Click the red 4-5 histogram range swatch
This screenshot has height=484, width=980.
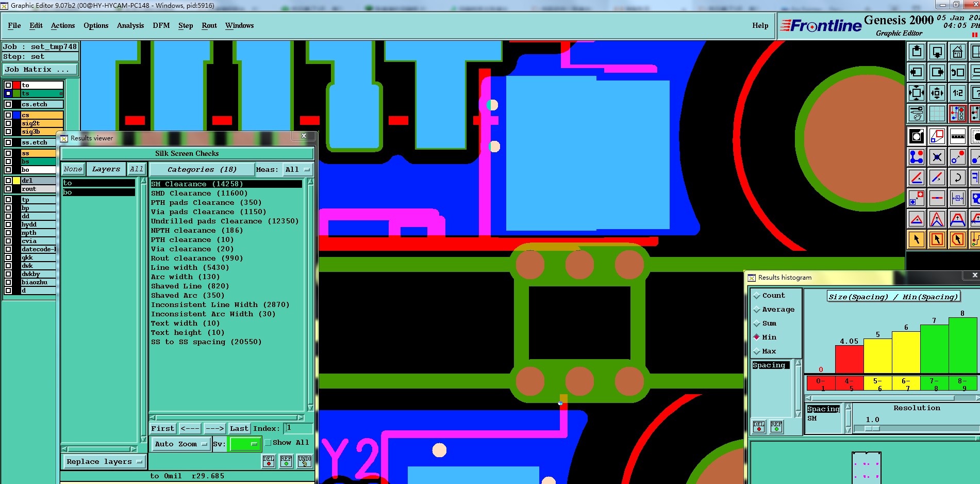coord(849,383)
